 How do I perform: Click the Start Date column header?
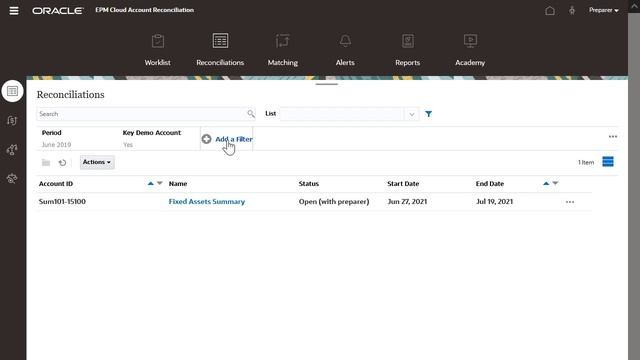tap(403, 184)
